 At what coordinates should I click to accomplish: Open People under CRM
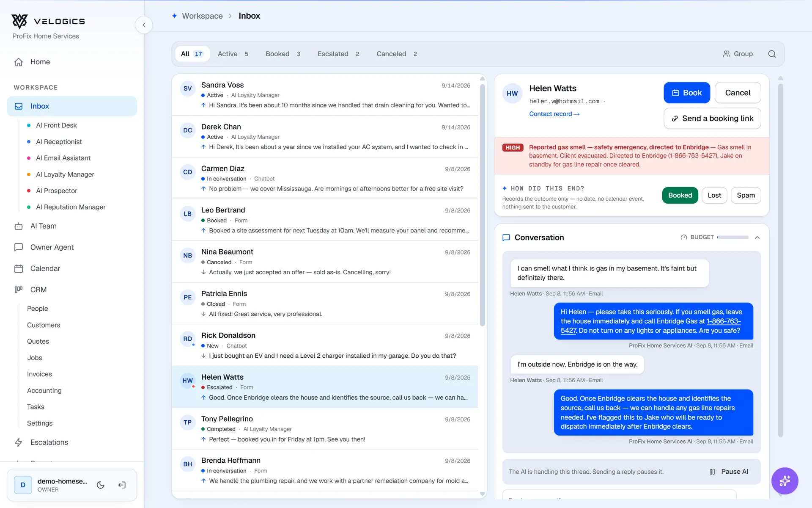(x=38, y=309)
